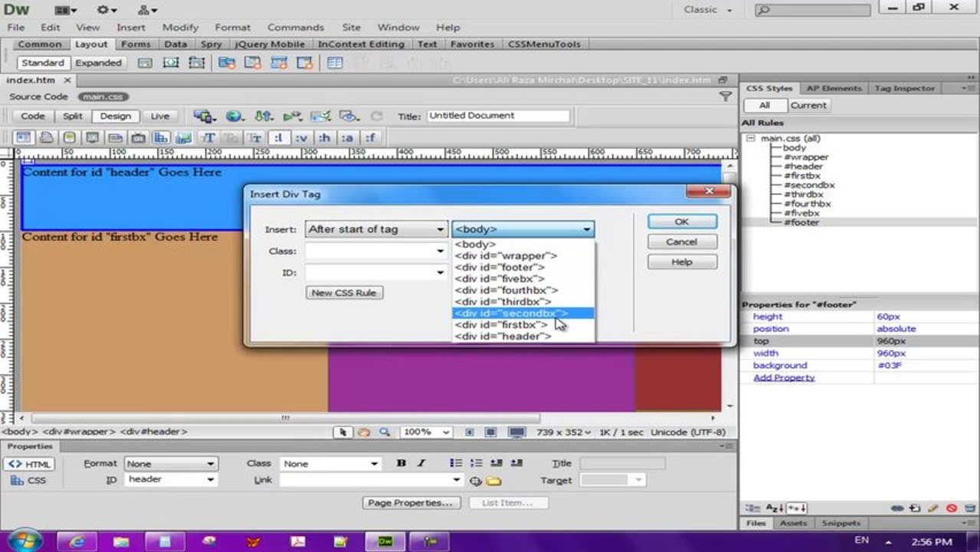Click the :v visited style toolbar button
This screenshot has width=980, height=552.
[301, 138]
